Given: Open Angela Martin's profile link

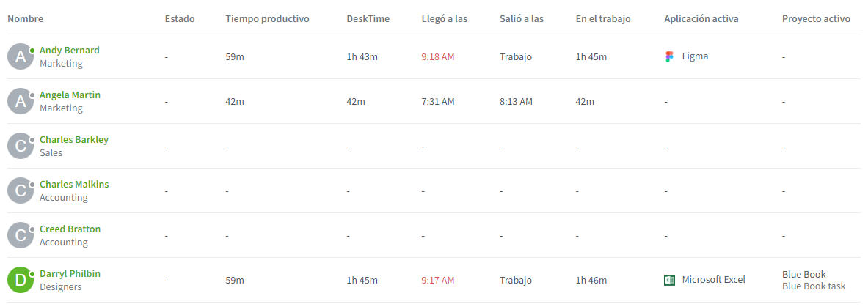Looking at the screenshot, I should click(x=70, y=95).
